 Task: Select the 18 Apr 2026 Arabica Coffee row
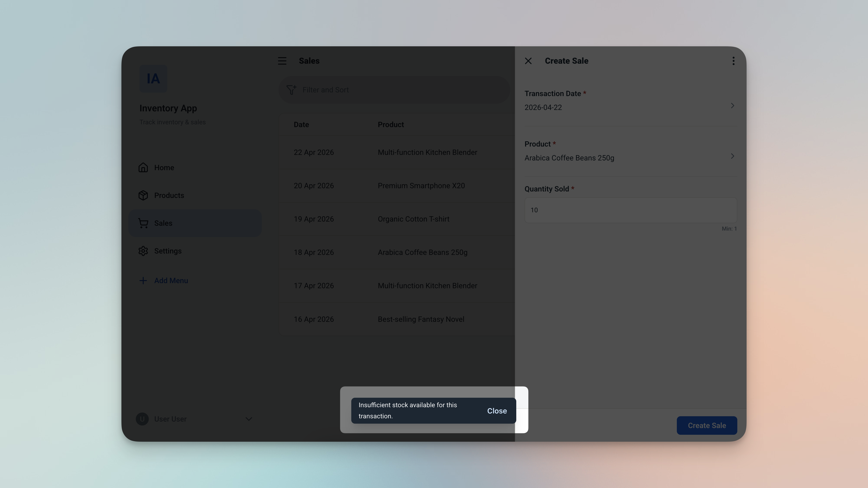[x=397, y=252]
